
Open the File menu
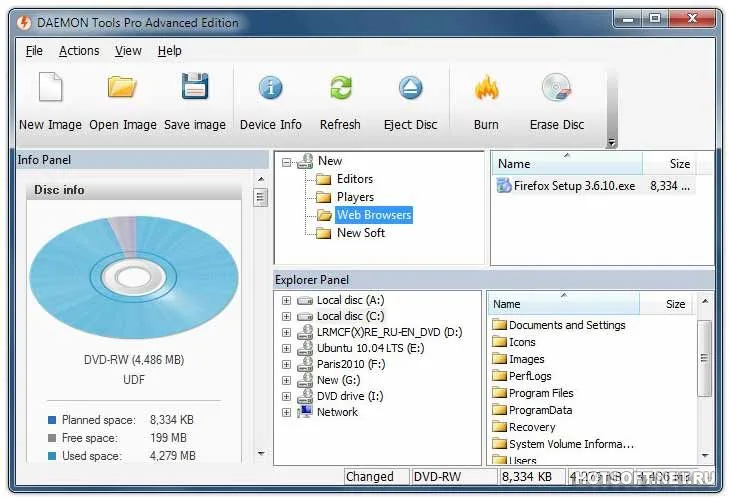34,51
